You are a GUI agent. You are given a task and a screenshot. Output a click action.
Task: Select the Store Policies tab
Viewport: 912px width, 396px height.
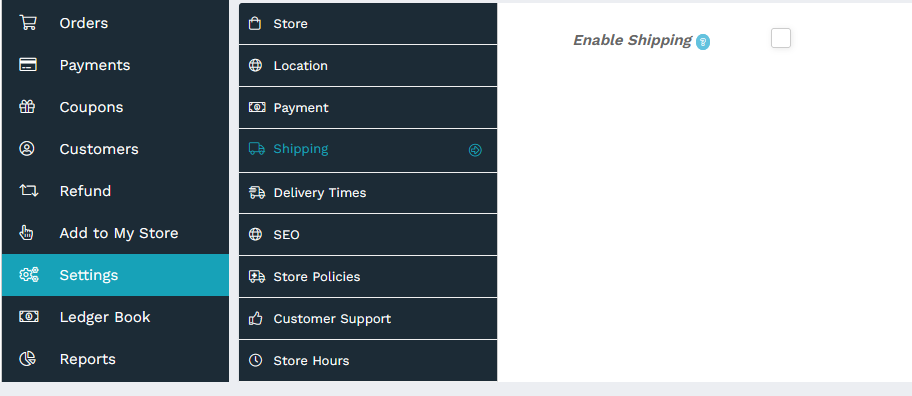point(368,276)
